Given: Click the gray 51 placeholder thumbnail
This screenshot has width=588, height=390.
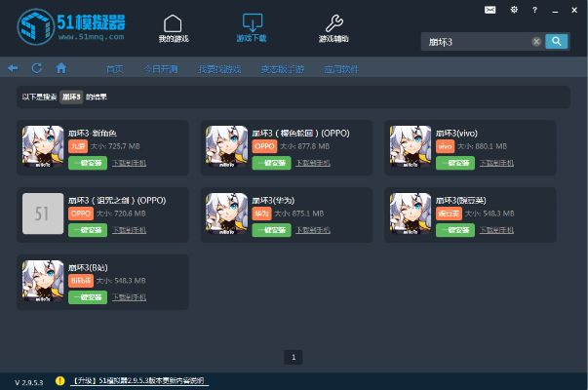Looking at the screenshot, I should pyautogui.click(x=43, y=214).
